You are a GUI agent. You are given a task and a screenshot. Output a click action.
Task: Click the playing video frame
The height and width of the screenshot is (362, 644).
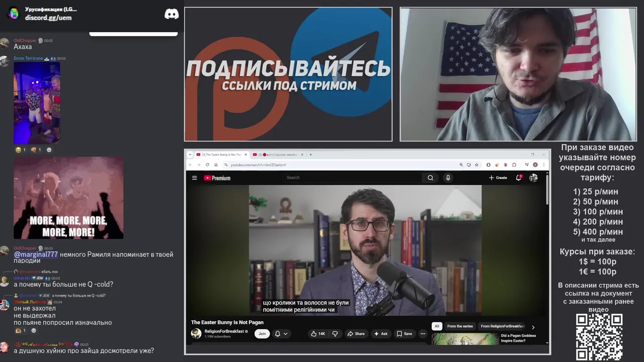365,250
